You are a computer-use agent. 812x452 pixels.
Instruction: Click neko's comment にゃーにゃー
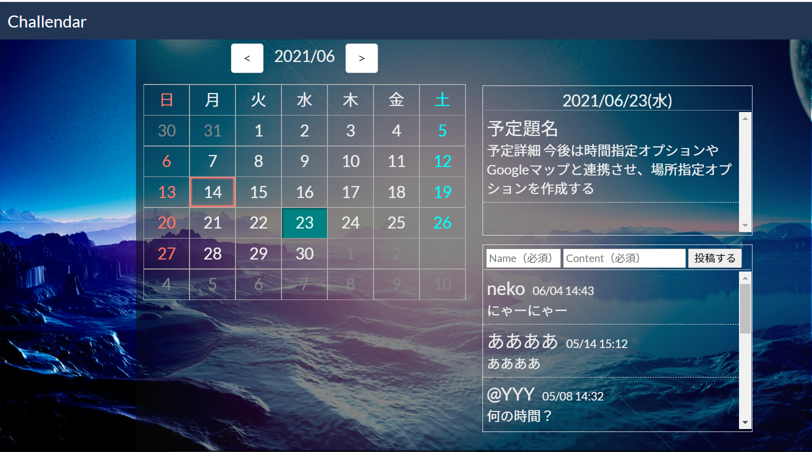tap(527, 311)
